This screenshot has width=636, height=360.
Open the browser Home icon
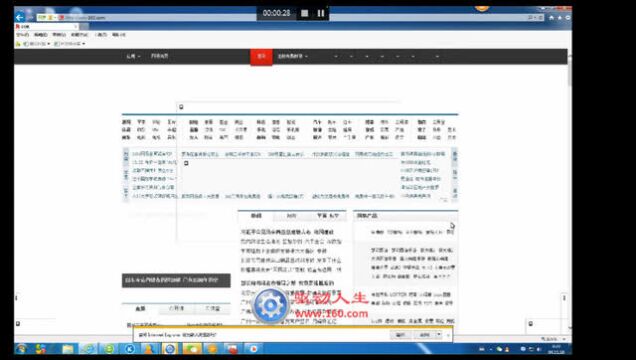[551, 17]
